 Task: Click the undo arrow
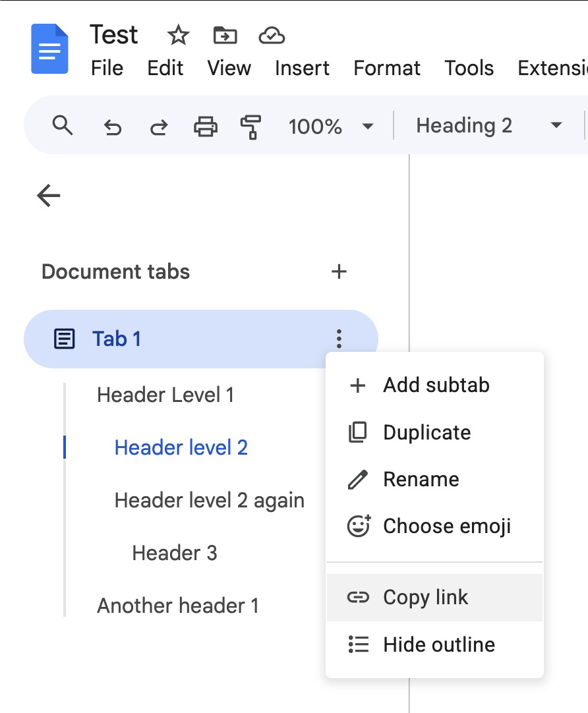tap(113, 127)
